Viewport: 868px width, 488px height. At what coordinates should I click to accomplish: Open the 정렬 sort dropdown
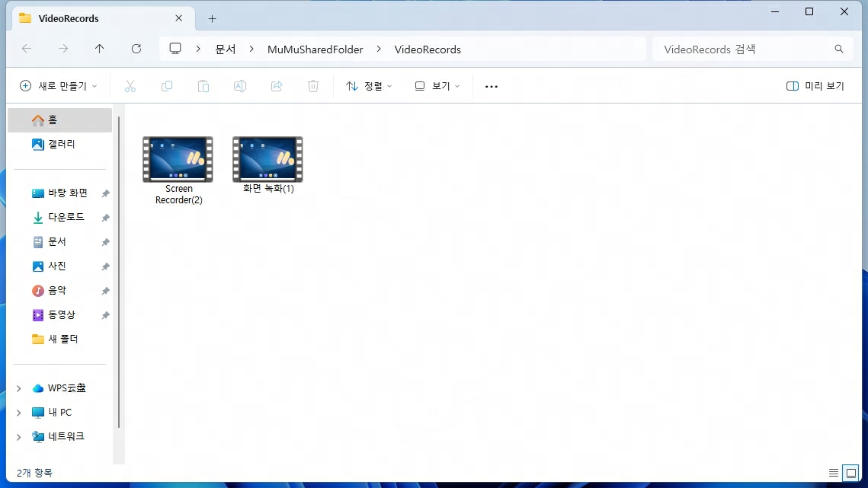point(369,86)
